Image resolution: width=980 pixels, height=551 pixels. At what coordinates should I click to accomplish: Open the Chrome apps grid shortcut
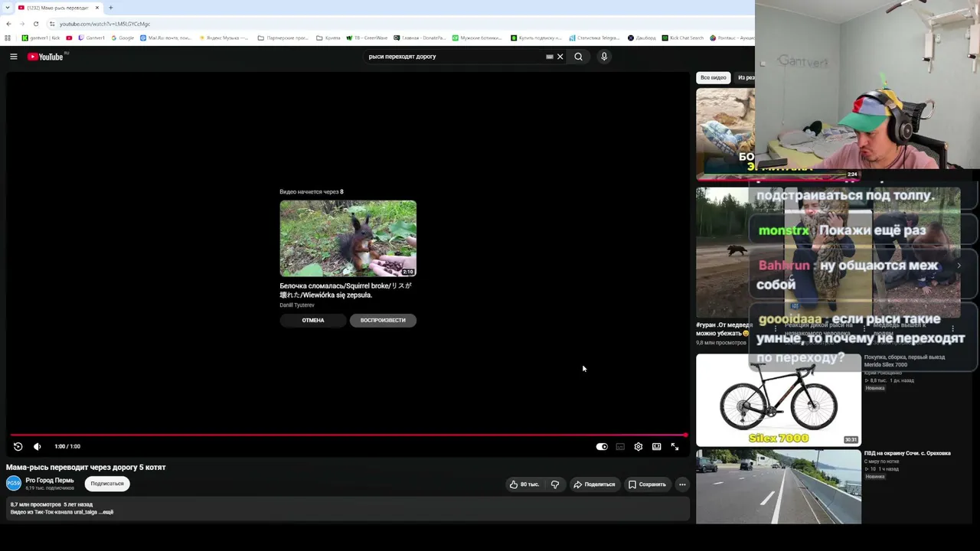click(8, 37)
